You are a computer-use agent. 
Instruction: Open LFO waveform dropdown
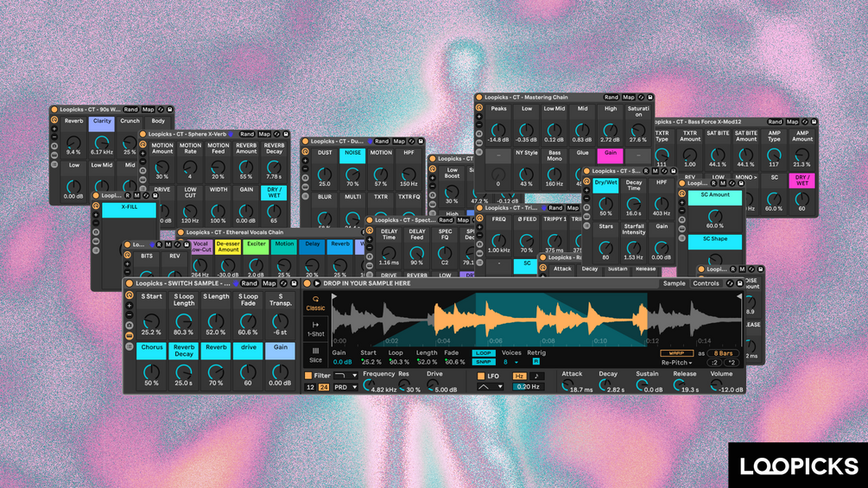490,387
